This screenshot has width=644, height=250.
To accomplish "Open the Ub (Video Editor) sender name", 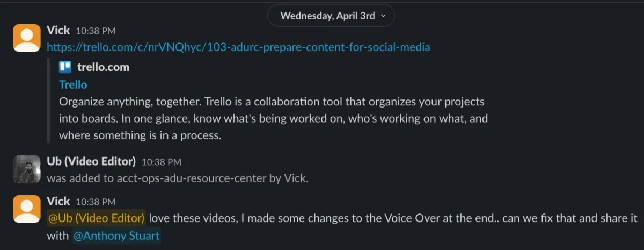I will (x=91, y=161).
